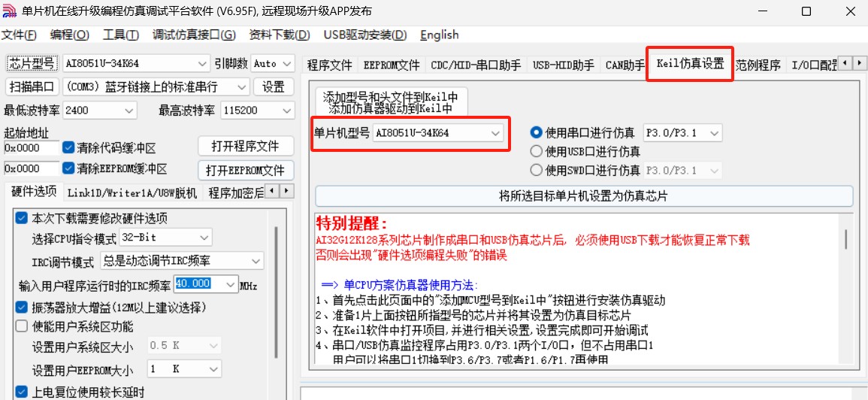Open the 资料下载(D) menu
The image size is (868, 400).
[x=280, y=35]
